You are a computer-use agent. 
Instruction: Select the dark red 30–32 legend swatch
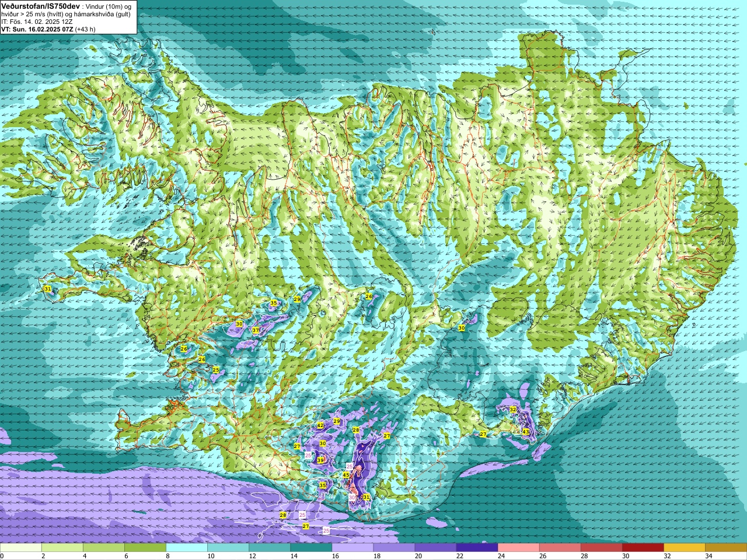643,548
